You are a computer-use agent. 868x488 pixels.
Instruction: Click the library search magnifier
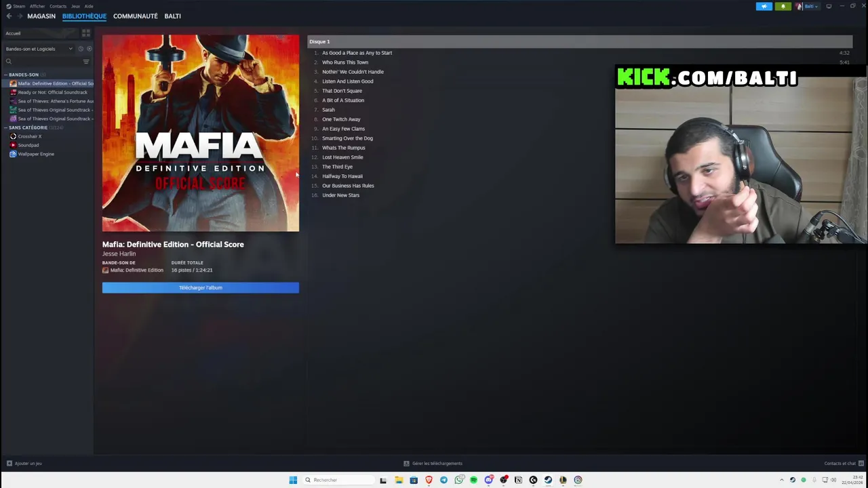coord(9,62)
